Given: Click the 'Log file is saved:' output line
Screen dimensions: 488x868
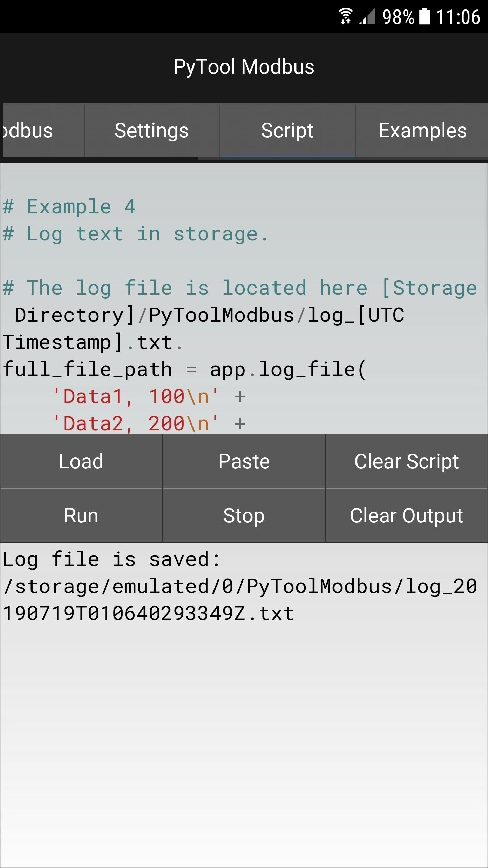Looking at the screenshot, I should [x=112, y=559].
